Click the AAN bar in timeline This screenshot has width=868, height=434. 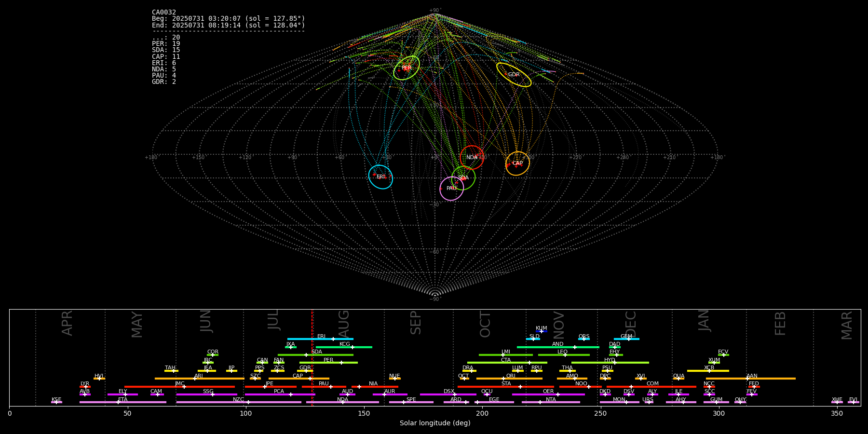click(751, 379)
